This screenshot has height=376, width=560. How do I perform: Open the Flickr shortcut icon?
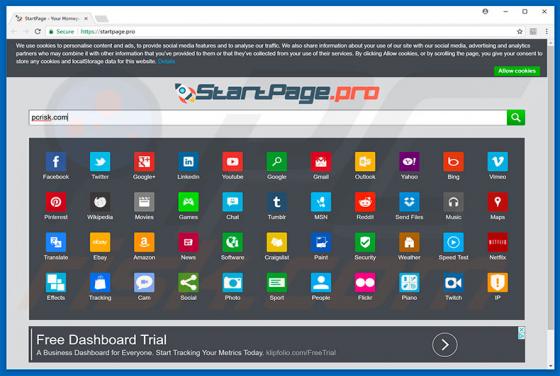(x=365, y=283)
